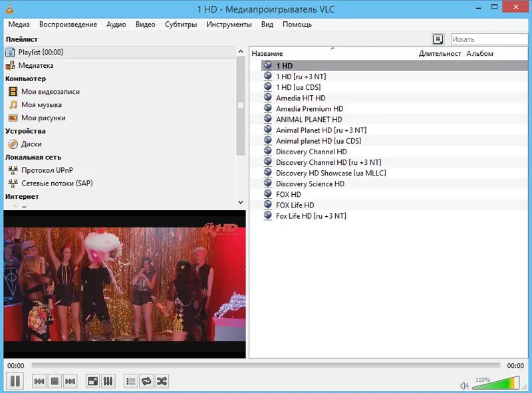Open the Инструменты menu

229,25
